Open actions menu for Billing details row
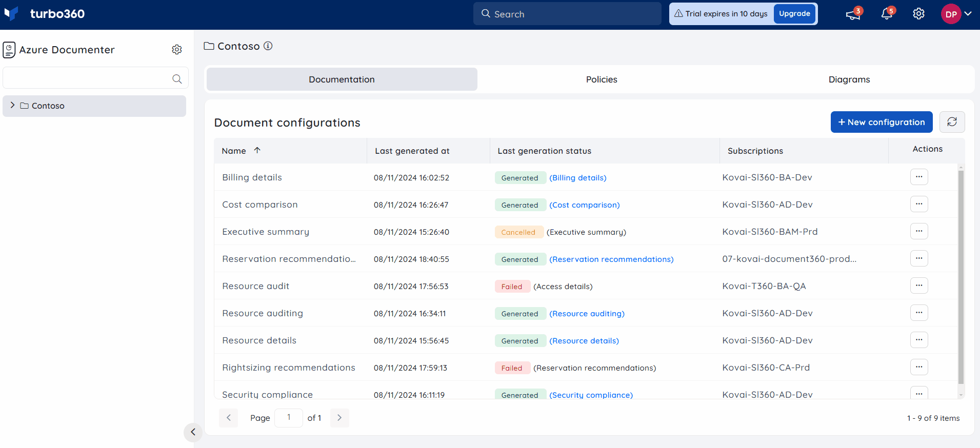Viewport: 980px width, 448px height. point(919,177)
